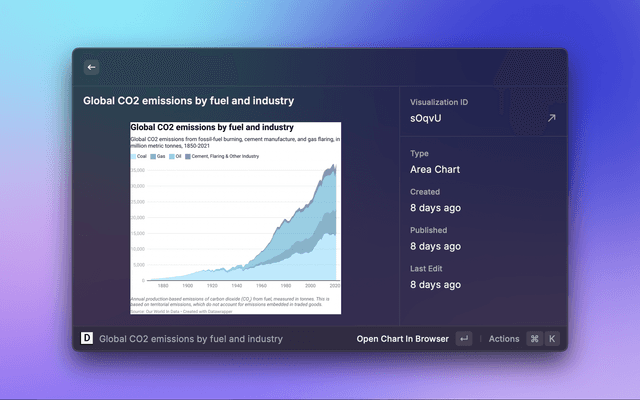Click the Area Chart type value
The height and width of the screenshot is (400, 640).
point(435,169)
